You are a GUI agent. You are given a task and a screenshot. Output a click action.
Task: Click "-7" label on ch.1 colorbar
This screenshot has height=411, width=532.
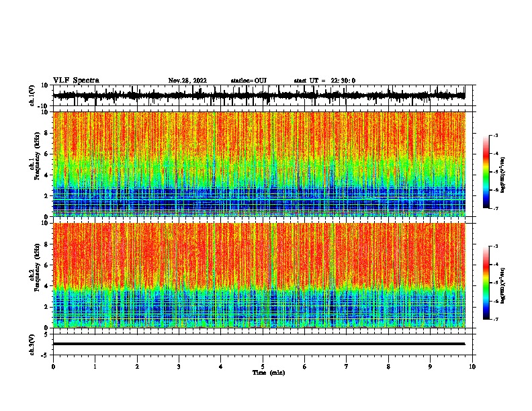click(495, 208)
